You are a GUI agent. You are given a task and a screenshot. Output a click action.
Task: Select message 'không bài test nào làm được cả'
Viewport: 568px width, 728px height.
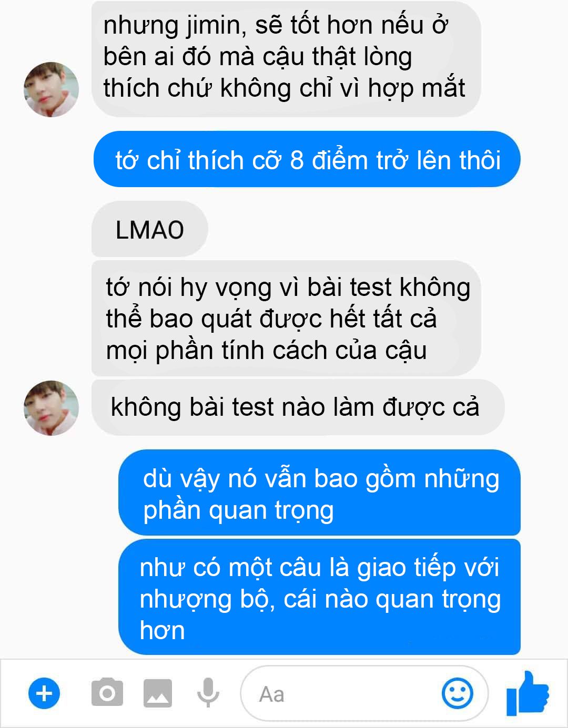(x=298, y=407)
